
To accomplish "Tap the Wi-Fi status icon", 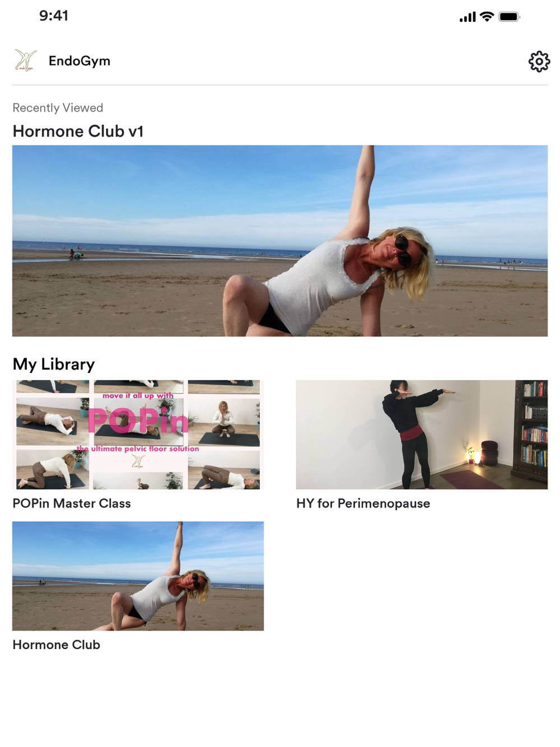I will (x=487, y=17).
